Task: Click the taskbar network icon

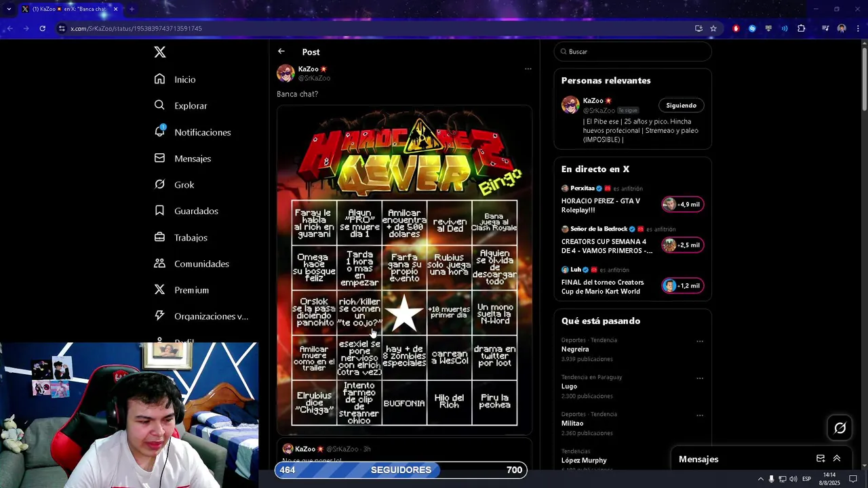Action: click(782, 479)
